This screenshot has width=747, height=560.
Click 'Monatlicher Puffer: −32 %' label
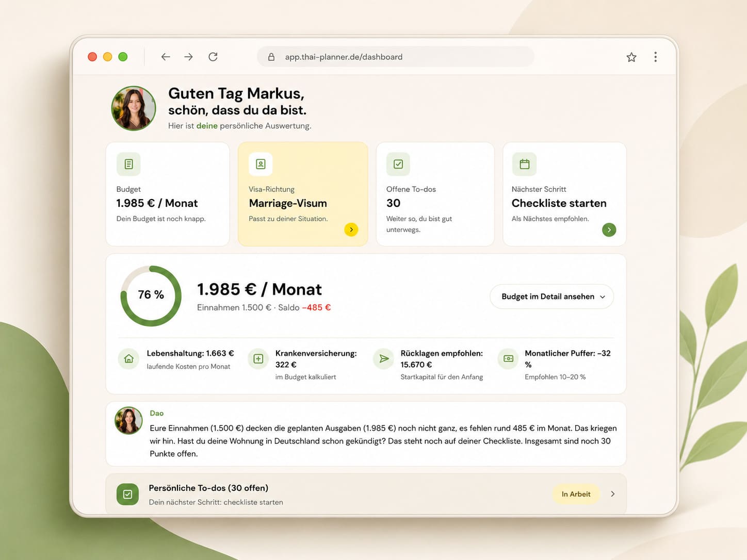point(567,359)
